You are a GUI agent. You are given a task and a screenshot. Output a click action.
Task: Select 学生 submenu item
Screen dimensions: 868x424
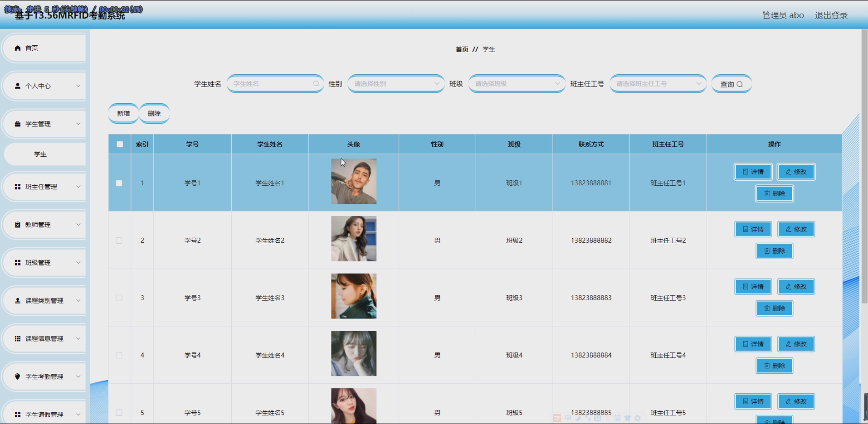pyautogui.click(x=44, y=154)
